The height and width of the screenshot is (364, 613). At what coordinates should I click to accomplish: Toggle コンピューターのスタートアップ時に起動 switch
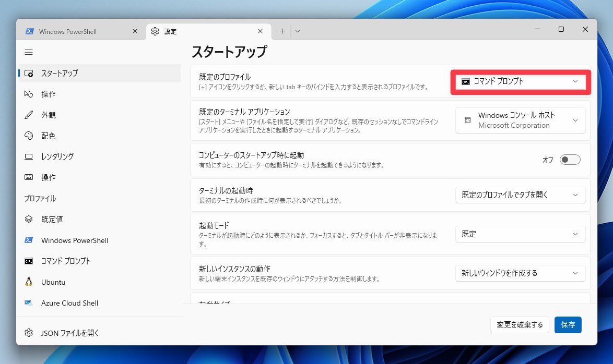coord(570,160)
